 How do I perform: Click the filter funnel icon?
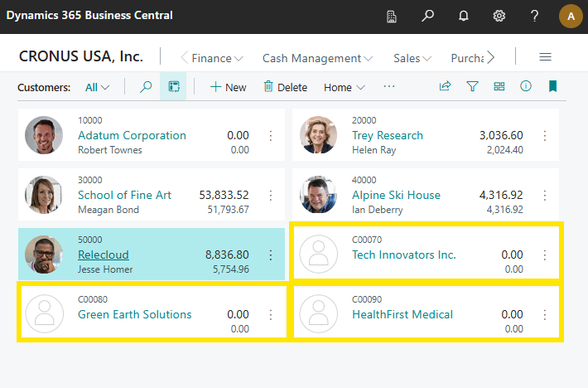point(472,86)
